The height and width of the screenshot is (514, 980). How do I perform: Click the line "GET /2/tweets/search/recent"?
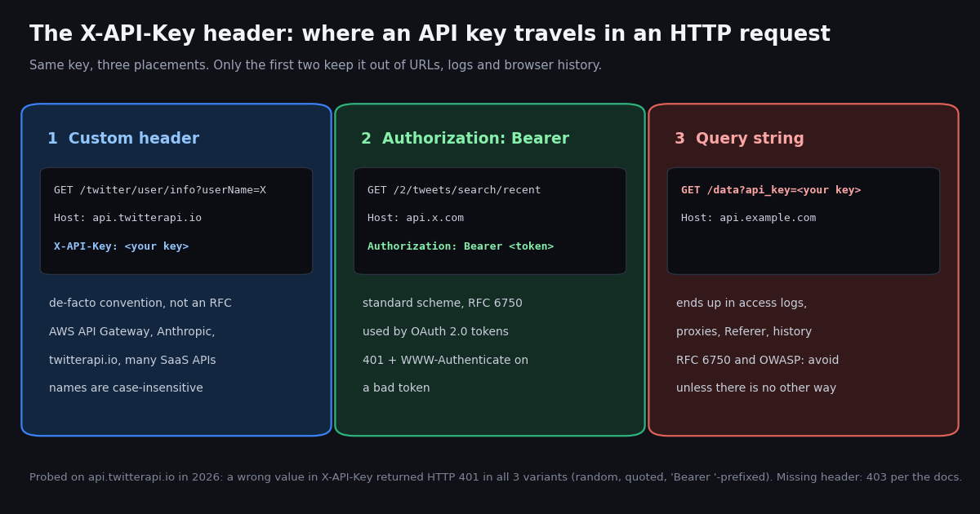point(454,190)
